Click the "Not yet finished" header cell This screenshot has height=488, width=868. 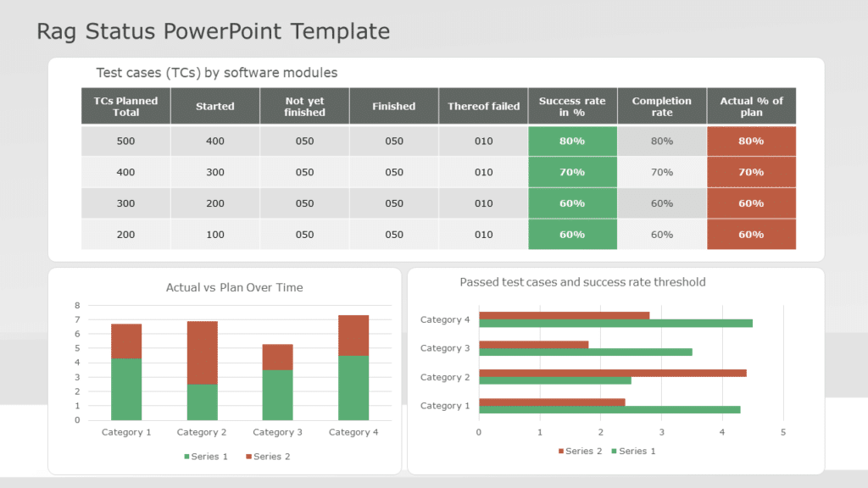[x=304, y=106]
